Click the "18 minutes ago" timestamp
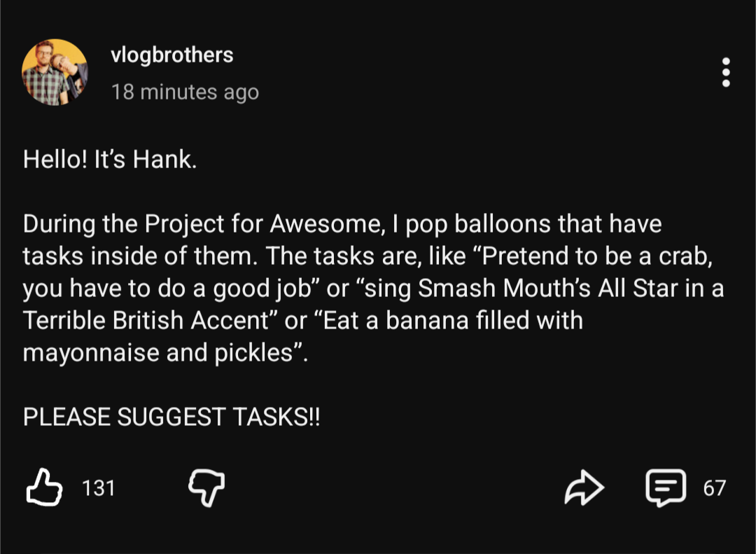The width and height of the screenshot is (756, 554). point(185,92)
